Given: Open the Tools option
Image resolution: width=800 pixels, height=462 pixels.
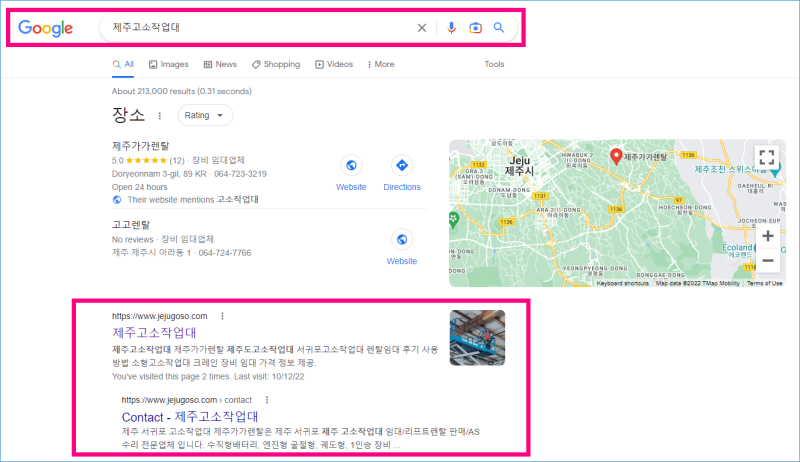Looking at the screenshot, I should (x=494, y=64).
